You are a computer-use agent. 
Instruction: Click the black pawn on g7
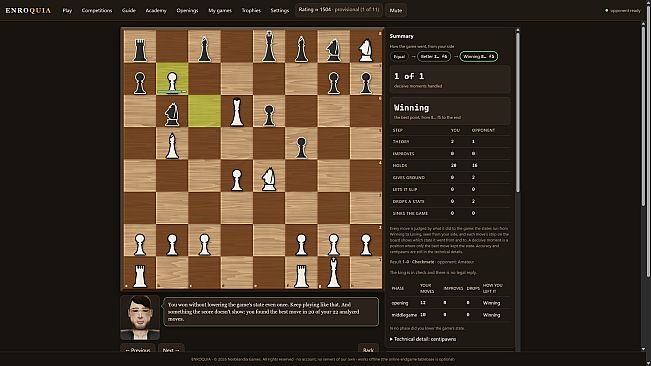point(333,83)
